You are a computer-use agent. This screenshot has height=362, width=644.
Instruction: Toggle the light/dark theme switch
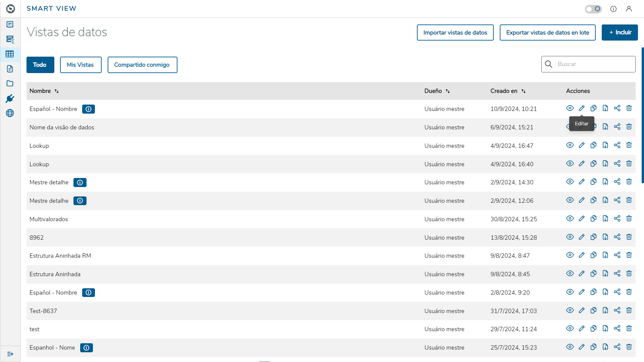pyautogui.click(x=593, y=9)
